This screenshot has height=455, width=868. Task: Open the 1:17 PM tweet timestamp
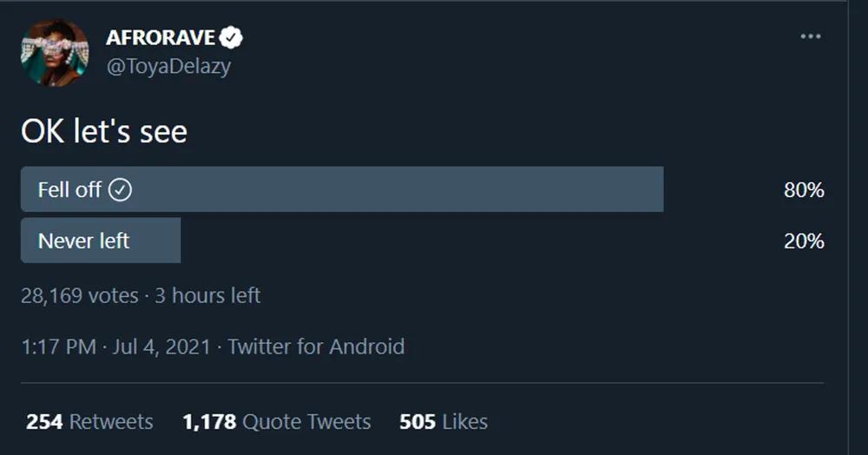[58, 346]
